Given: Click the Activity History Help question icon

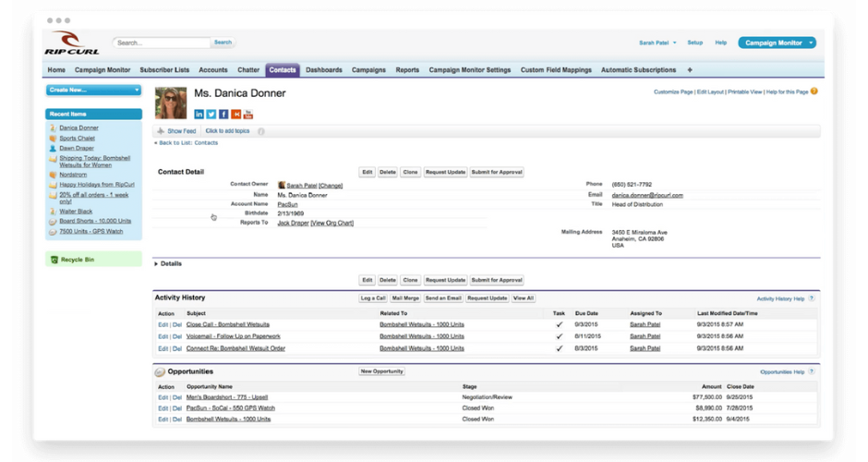Looking at the screenshot, I should pos(811,298).
